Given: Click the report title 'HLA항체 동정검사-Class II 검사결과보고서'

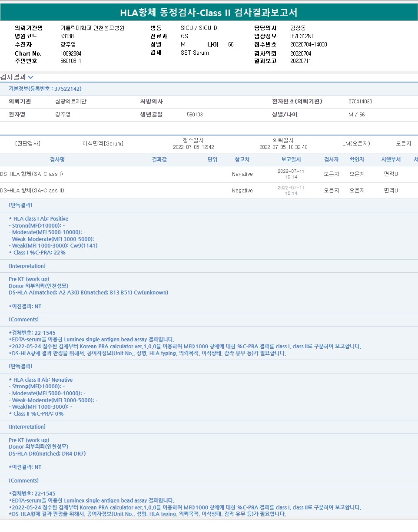Looking at the screenshot, I should point(209,13).
